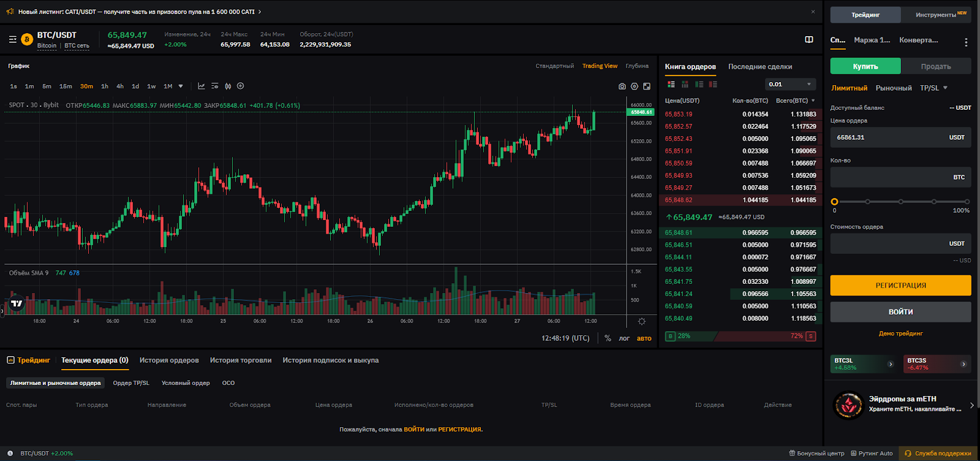
Task: Switch to Стандартный chart view
Action: (554, 66)
